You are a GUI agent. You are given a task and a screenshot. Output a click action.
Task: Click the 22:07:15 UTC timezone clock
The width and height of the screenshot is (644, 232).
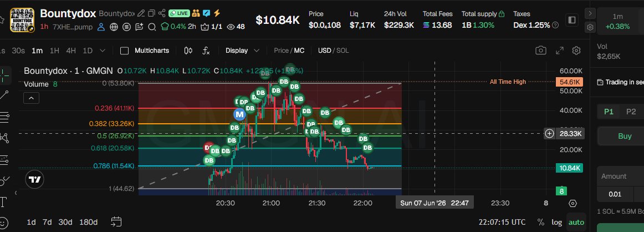pyautogui.click(x=502, y=222)
